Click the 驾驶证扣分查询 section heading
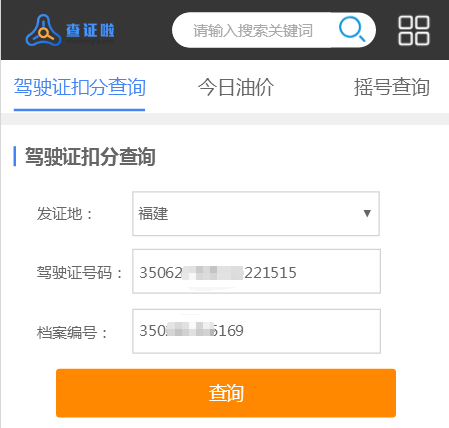Viewport: 449px width, 428px height. tap(90, 156)
